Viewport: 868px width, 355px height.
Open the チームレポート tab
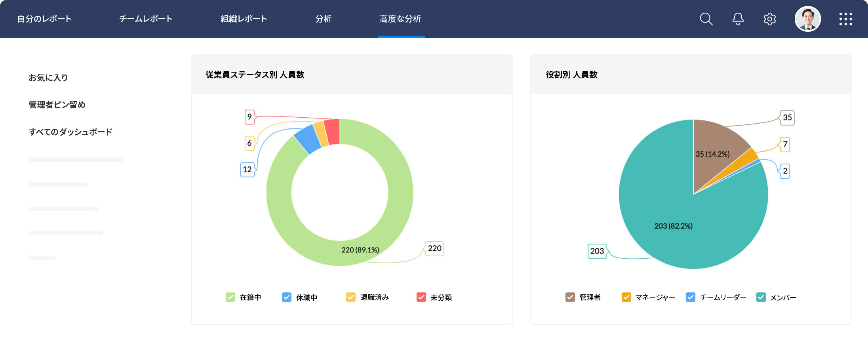coord(146,19)
